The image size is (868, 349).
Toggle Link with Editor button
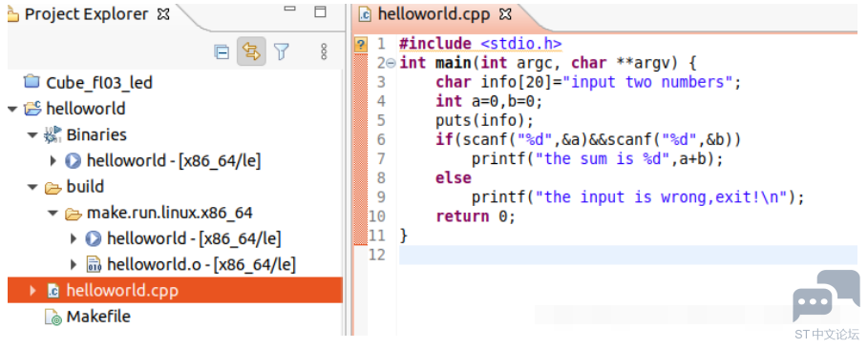click(251, 52)
